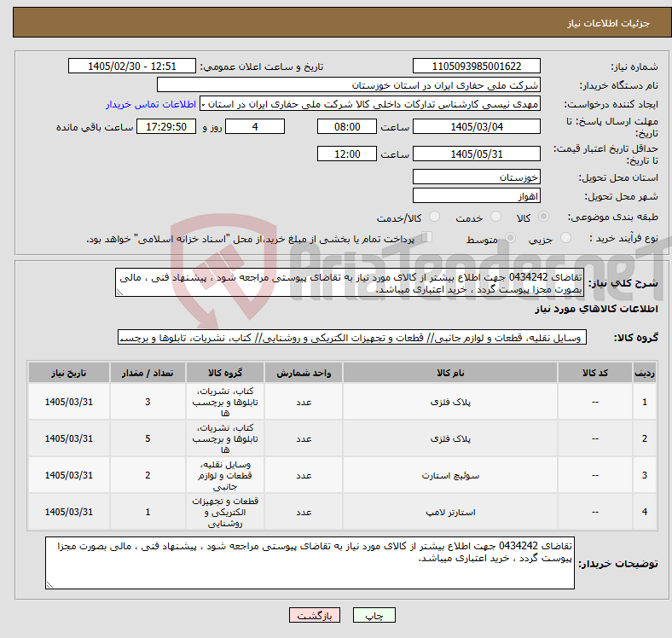Screen dimensions: 672x638
Task: Click the deadline time 08:00 field
Action: click(x=347, y=126)
